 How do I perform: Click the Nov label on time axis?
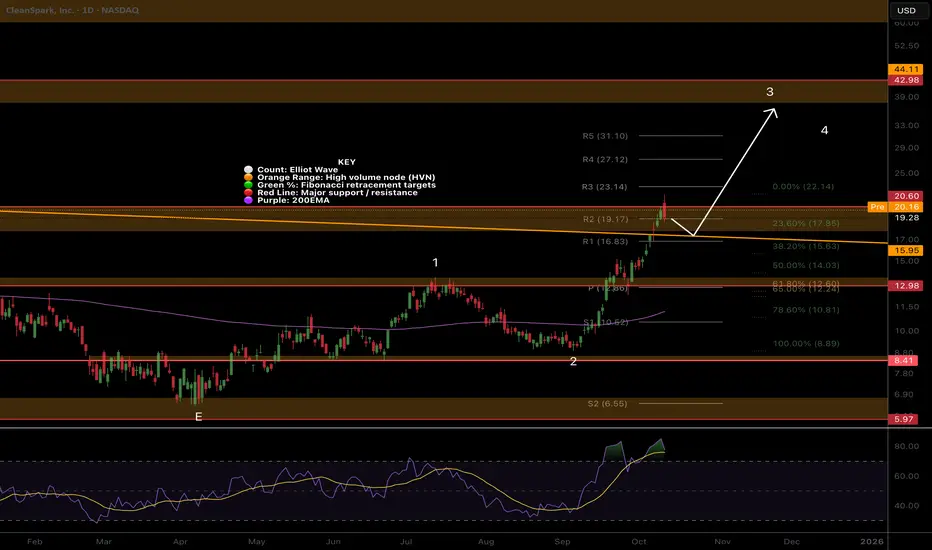722,542
